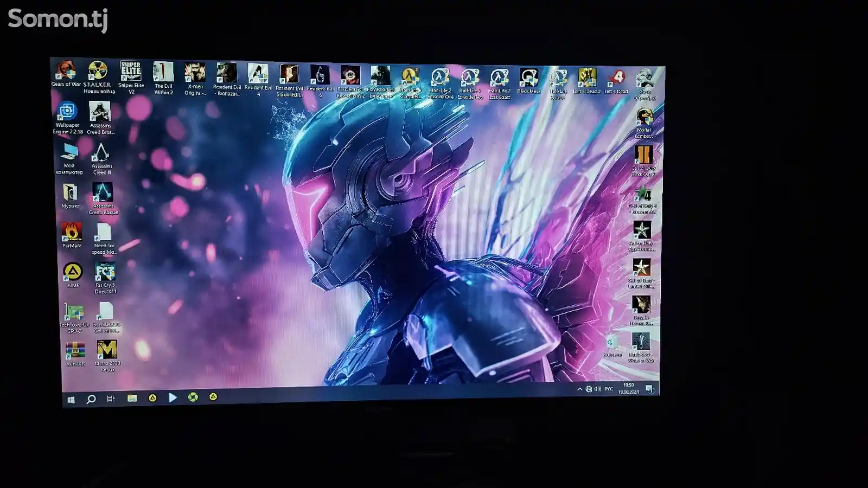The height and width of the screenshot is (488, 868).
Task: Click the blue play-arrow taskbar icon
Action: point(173,397)
